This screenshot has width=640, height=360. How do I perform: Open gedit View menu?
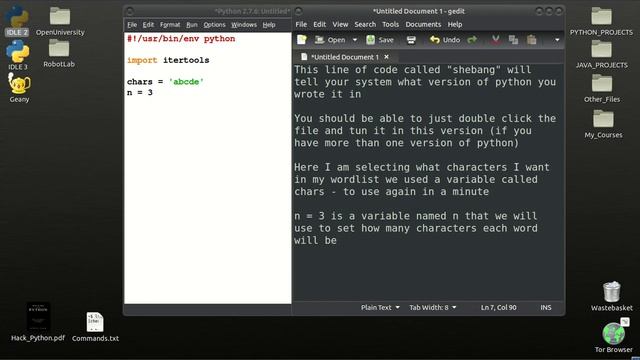[x=340, y=24]
